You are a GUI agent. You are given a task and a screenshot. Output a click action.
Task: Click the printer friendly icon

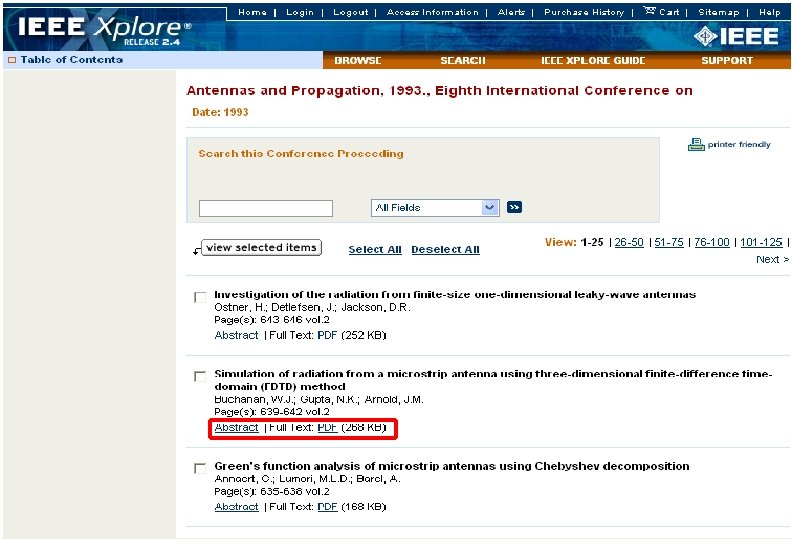click(x=696, y=144)
